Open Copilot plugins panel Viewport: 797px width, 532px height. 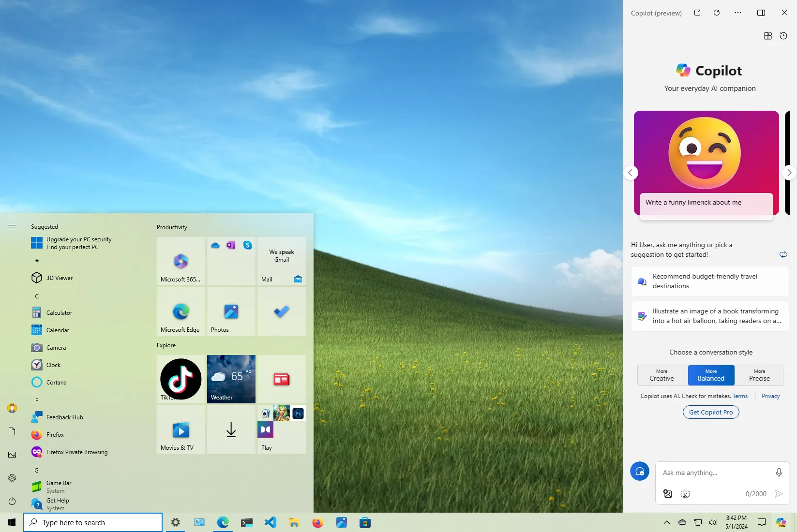click(x=767, y=36)
